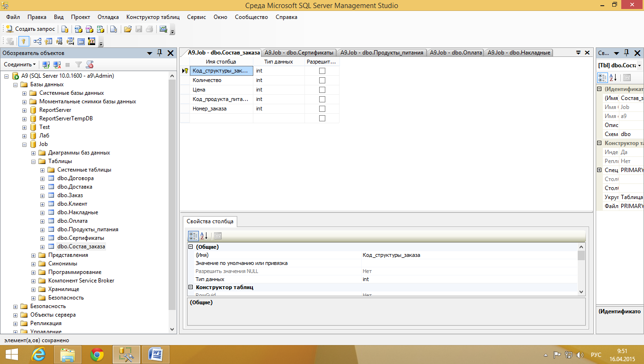Collapse the Базы данных tree node

tap(15, 84)
